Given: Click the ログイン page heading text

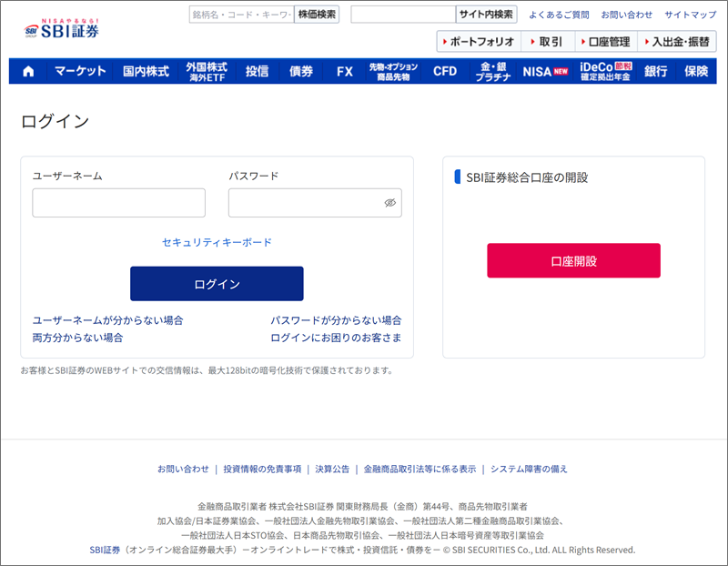Looking at the screenshot, I should click(x=56, y=121).
